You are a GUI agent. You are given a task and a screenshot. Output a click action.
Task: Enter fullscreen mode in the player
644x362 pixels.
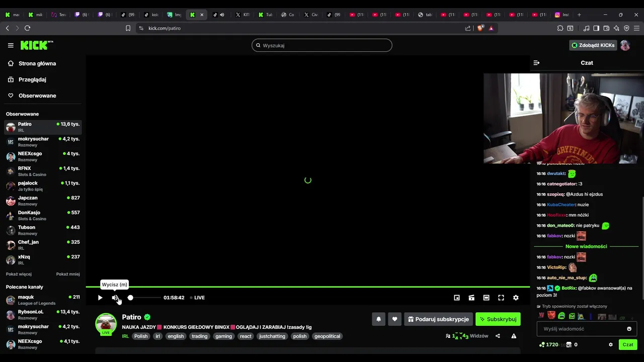501,298
